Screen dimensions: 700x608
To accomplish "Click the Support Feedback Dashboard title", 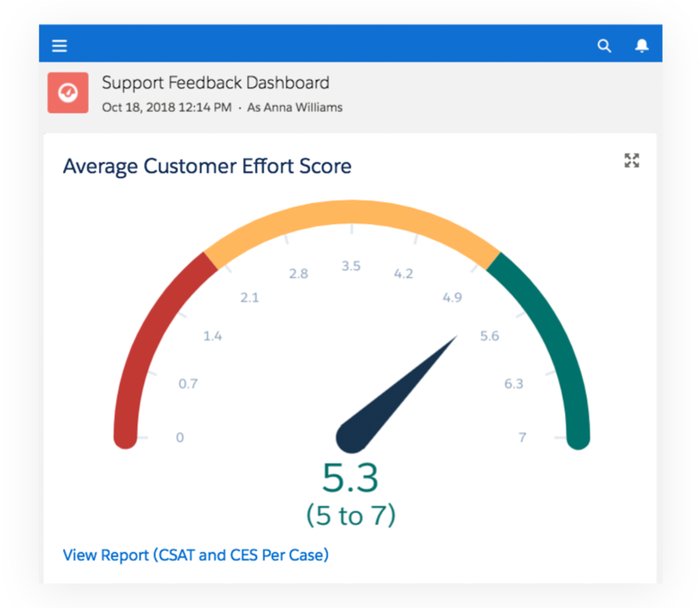I will tap(216, 82).
